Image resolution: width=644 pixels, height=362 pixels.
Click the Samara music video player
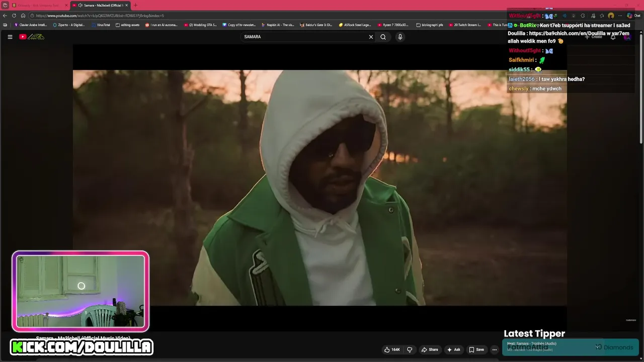[320, 188]
